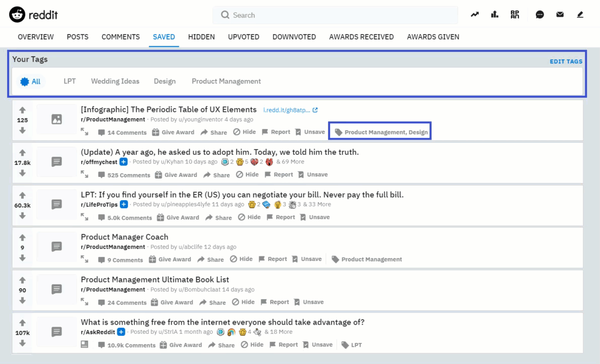Screen dimensions: 600x364
Task: Unsave the Product Manager Coach post
Action: pyautogui.click(x=307, y=259)
